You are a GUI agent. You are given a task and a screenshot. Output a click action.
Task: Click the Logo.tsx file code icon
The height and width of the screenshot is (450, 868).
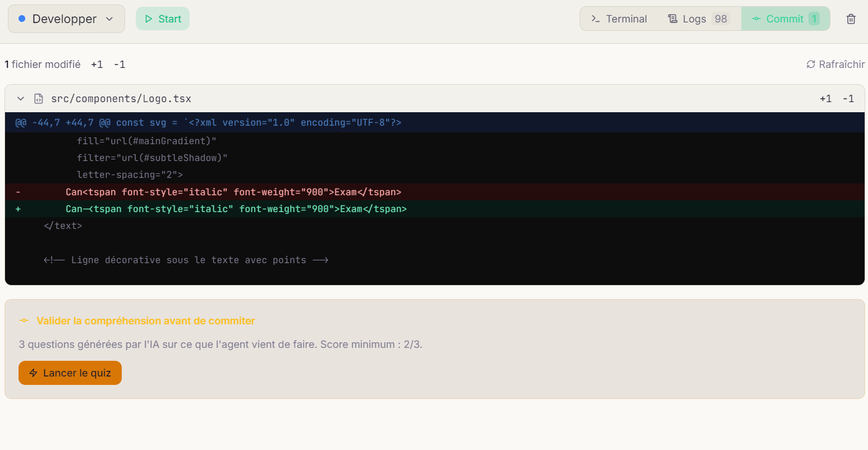pos(39,99)
